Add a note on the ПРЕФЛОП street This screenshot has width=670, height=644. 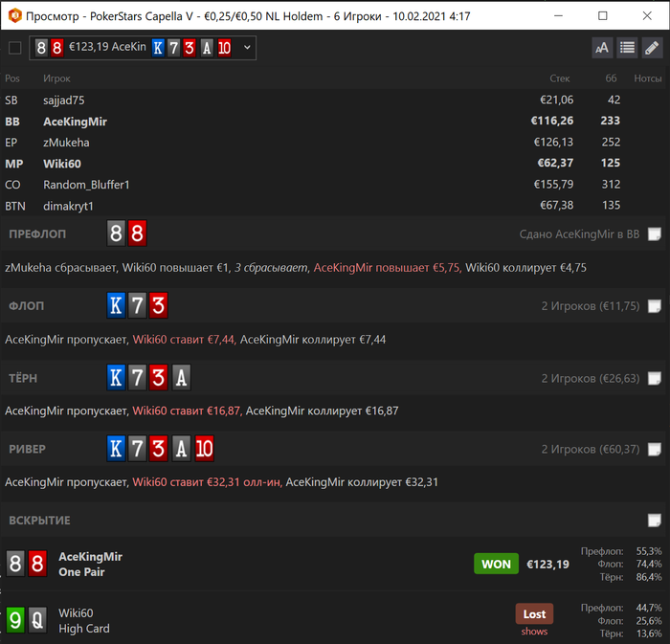point(654,234)
